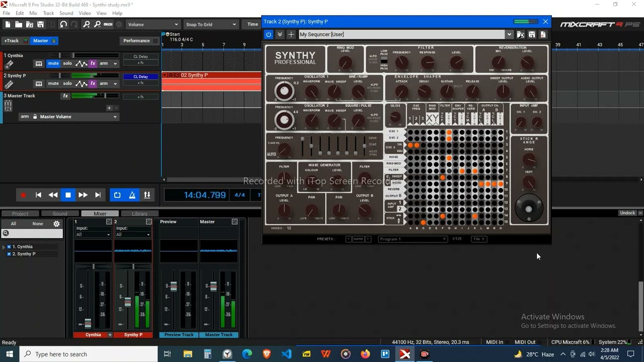This screenshot has width=644, height=362.
Task: Show automation lane for the Cynthia track
Action: point(81,63)
